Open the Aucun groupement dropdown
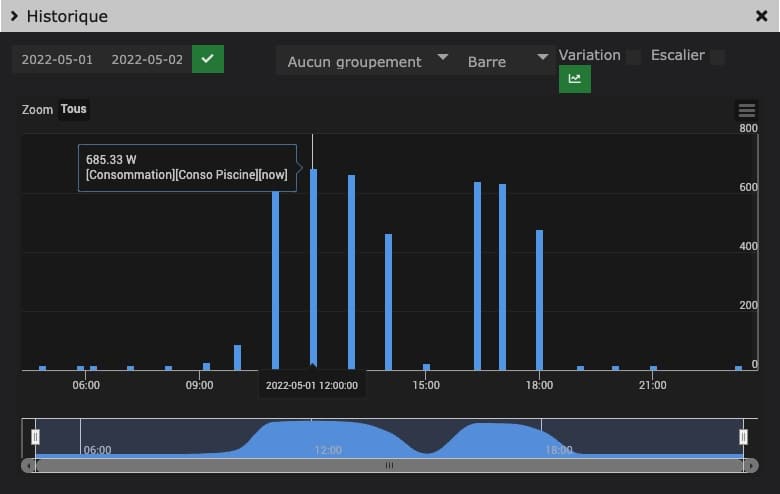This screenshot has height=494, width=780. pos(365,61)
